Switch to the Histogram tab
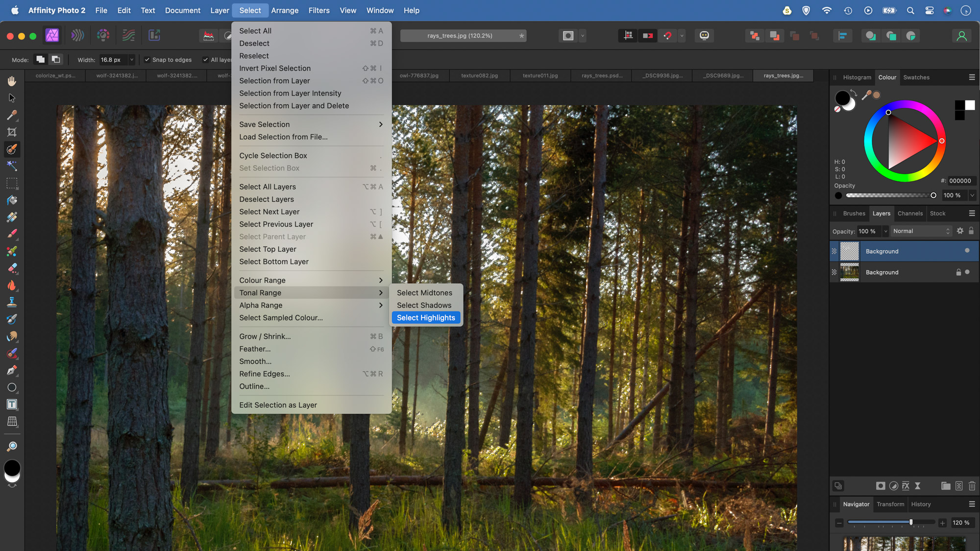980x551 pixels. [x=857, y=77]
